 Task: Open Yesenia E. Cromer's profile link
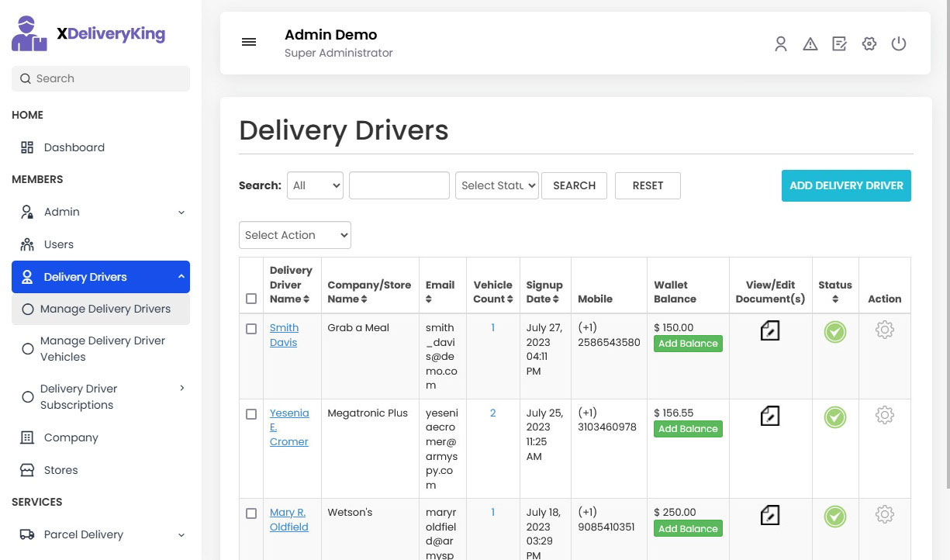289,427
